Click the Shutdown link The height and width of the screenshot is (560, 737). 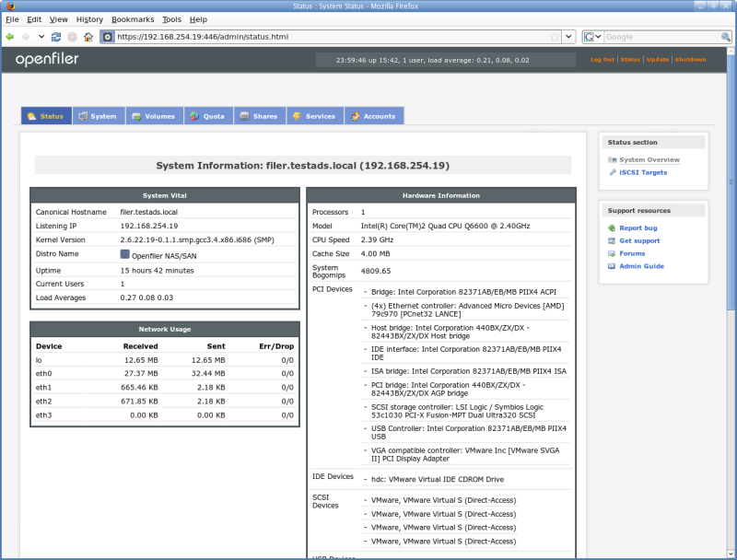coord(693,58)
